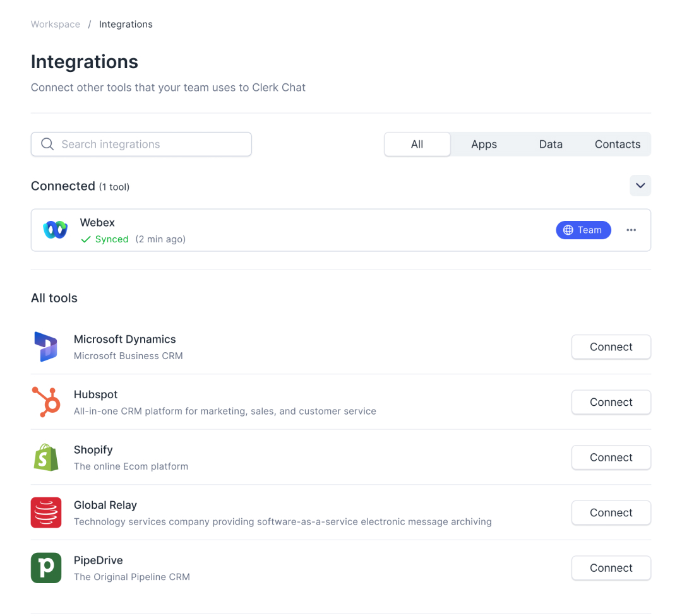
Task: Click the PipeDrive title text
Action: point(99,560)
